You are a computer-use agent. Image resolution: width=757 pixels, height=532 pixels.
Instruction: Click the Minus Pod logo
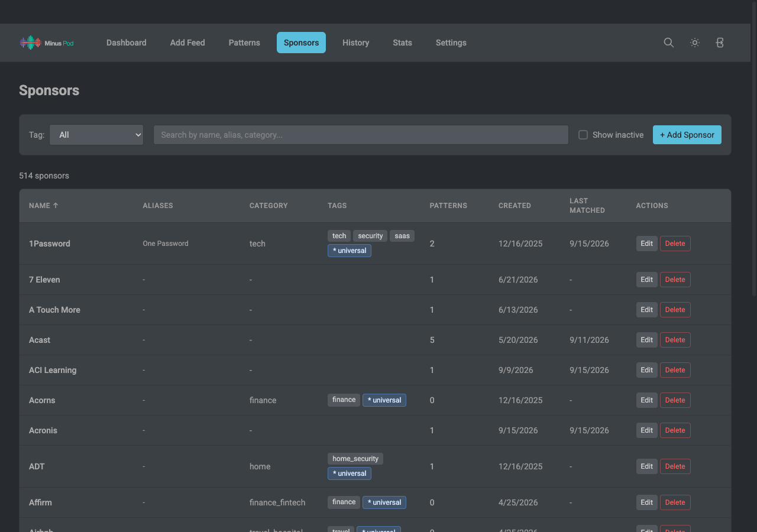[x=47, y=43]
